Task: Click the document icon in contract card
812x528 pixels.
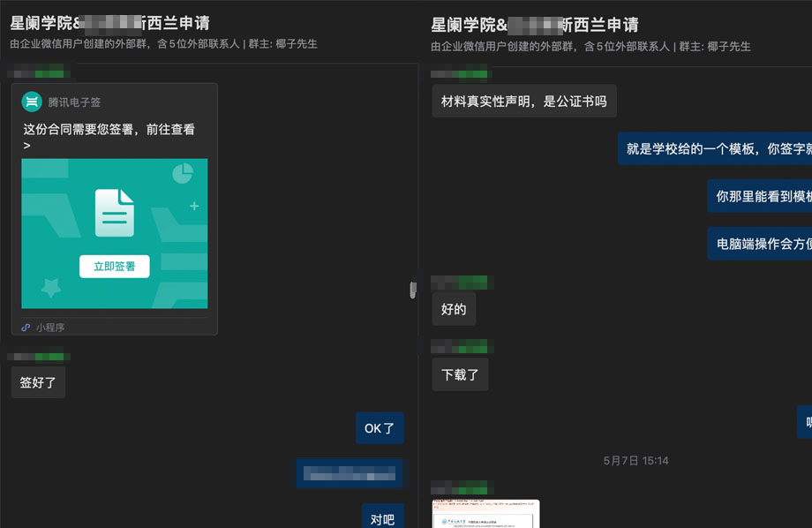Action: click(115, 213)
